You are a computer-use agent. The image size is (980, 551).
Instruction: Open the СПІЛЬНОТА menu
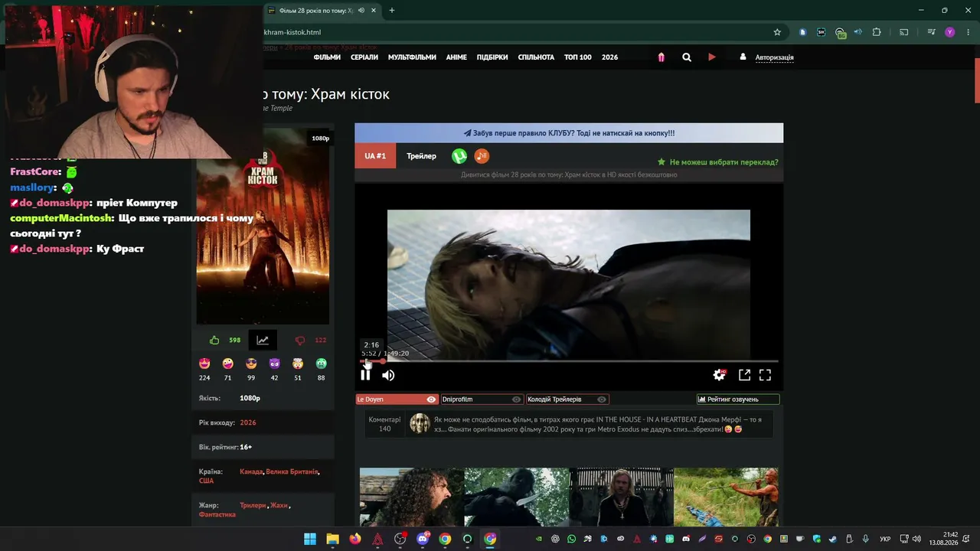[536, 57]
